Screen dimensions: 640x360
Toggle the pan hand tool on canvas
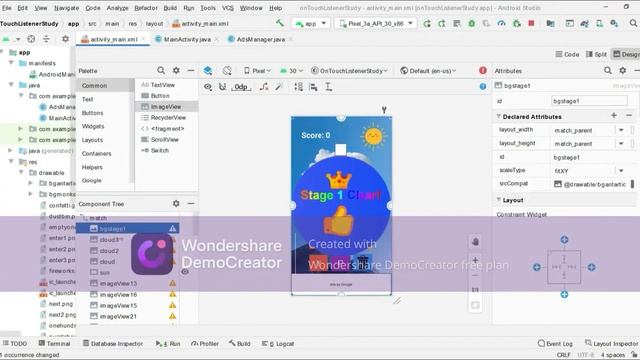point(475,242)
